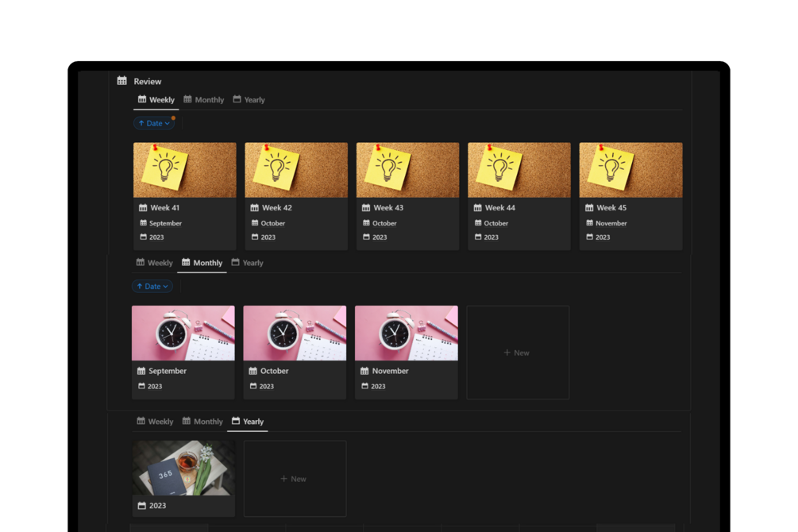Image resolution: width=798 pixels, height=532 pixels.
Task: Select the active Yearly tab in bottom view
Action: pos(247,422)
